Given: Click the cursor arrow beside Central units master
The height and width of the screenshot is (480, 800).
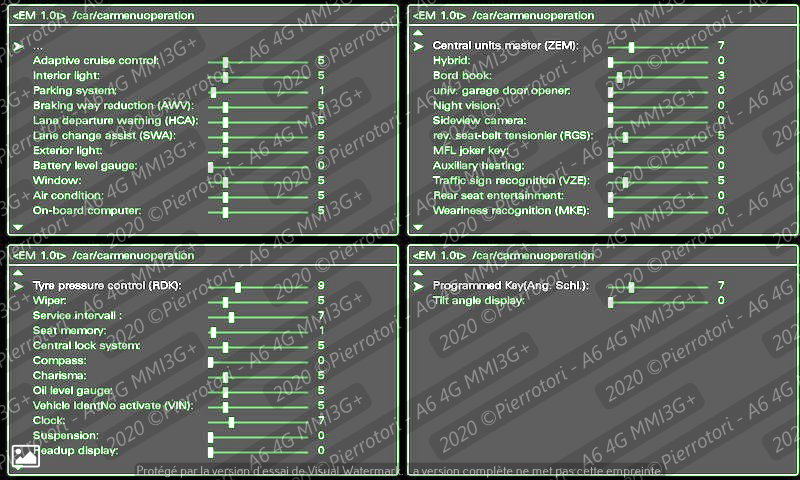Looking at the screenshot, I should click(418, 46).
